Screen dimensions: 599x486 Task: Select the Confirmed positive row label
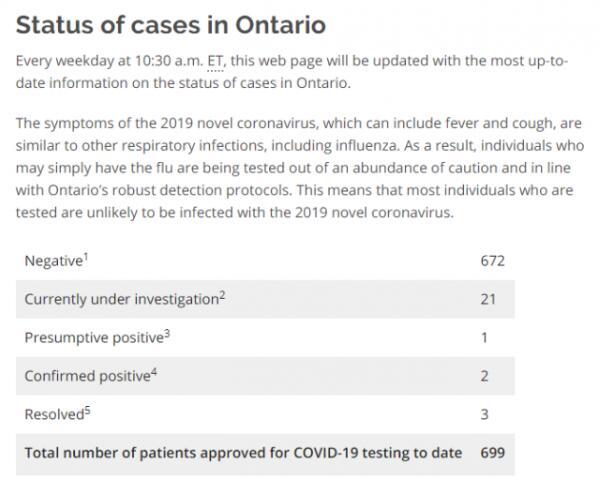(x=87, y=376)
